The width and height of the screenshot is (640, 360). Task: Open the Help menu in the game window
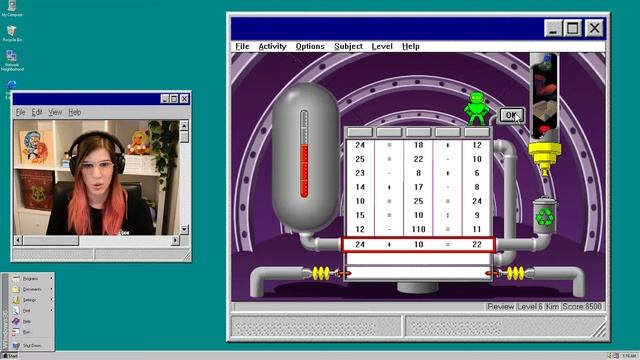(411, 46)
